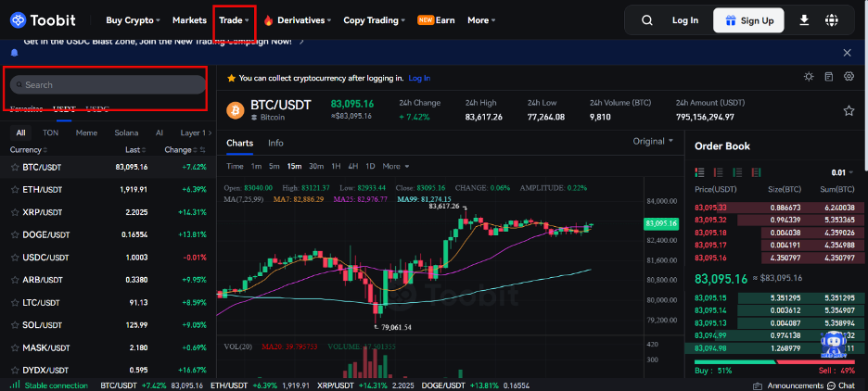Open the tutorial notebook icon beside the gear
This screenshot has width=868, height=391.
(x=829, y=77)
